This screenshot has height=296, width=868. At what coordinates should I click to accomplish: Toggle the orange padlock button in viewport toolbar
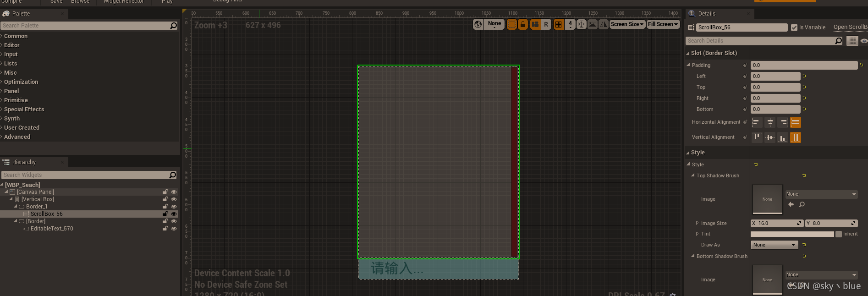click(x=522, y=24)
